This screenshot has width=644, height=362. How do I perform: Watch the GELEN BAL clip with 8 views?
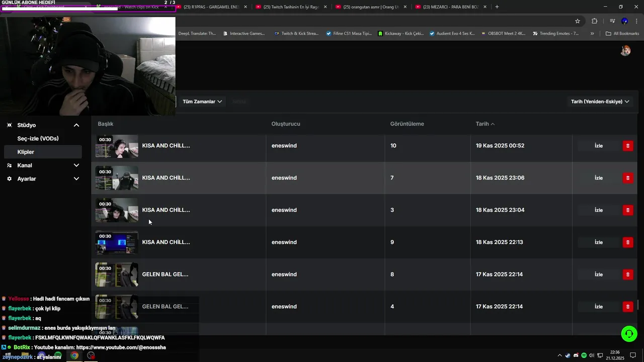tap(599, 275)
